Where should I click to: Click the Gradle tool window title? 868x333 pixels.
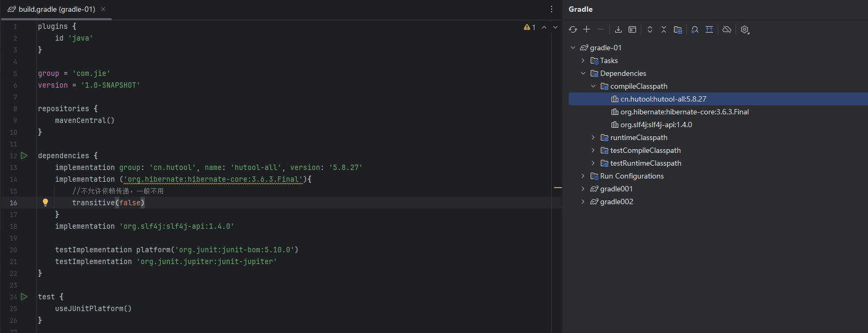(x=580, y=9)
